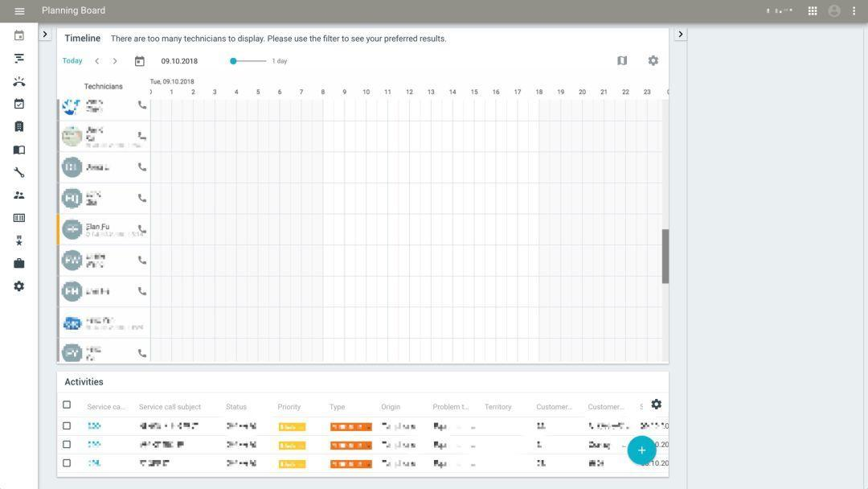
Task: Sort by Service call subject column
Action: click(170, 407)
